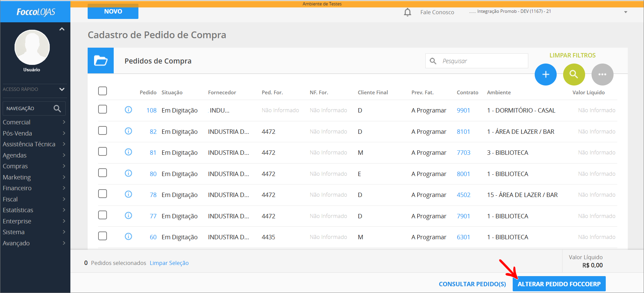Open order number 108 link

[x=151, y=110]
